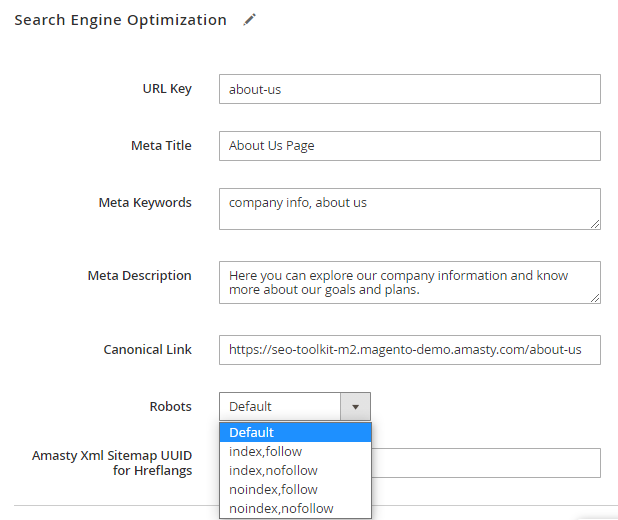Click the Meta Description textarea resize handle

(x=594, y=296)
